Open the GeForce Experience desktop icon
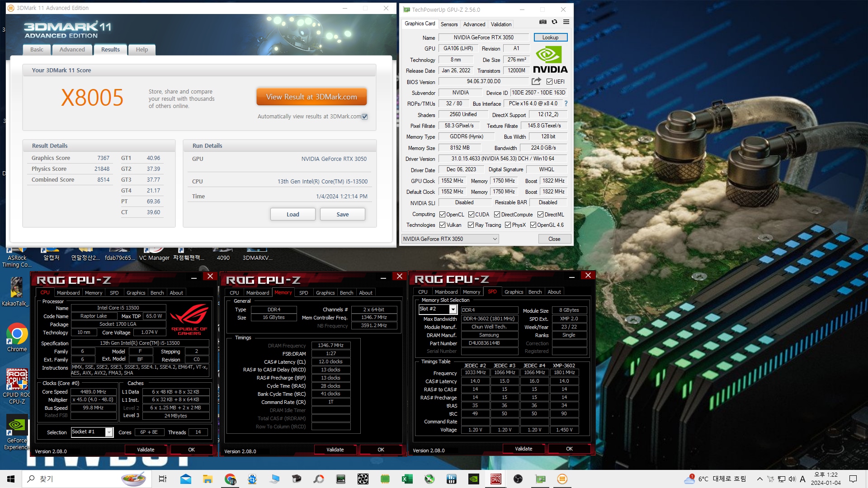Viewport: 868px width, 488px height. click(17, 433)
